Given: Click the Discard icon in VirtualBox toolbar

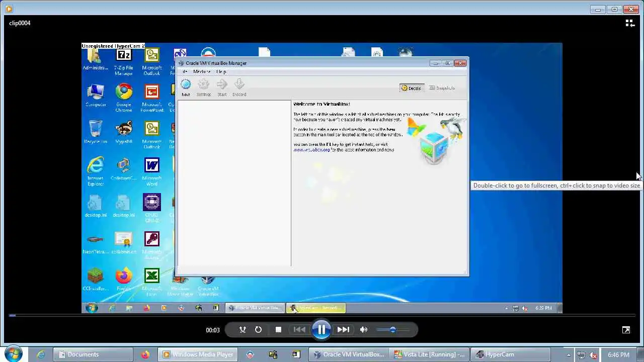Looking at the screenshot, I should pyautogui.click(x=239, y=87).
